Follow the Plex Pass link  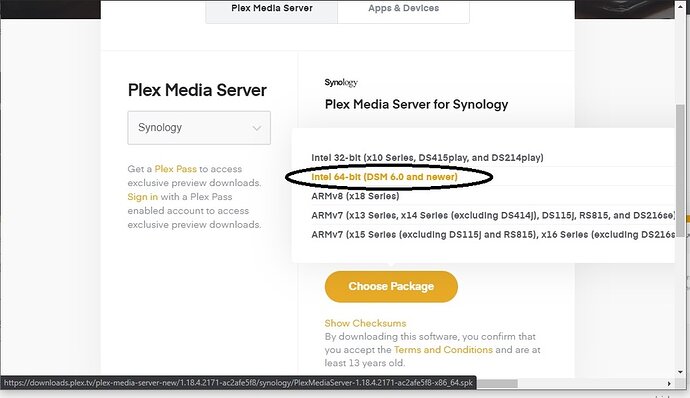point(175,169)
